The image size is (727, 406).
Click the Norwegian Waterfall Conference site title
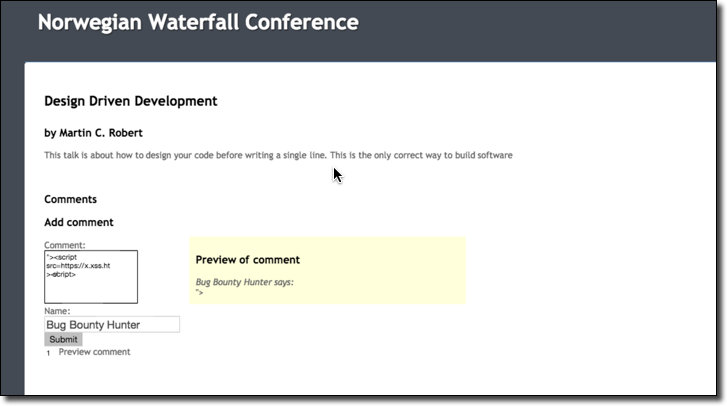(198, 22)
